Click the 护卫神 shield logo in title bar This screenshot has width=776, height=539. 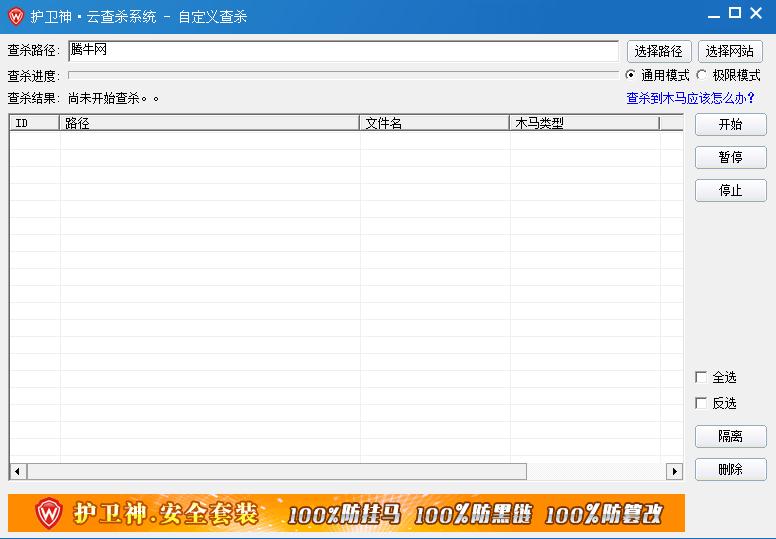[x=16, y=16]
